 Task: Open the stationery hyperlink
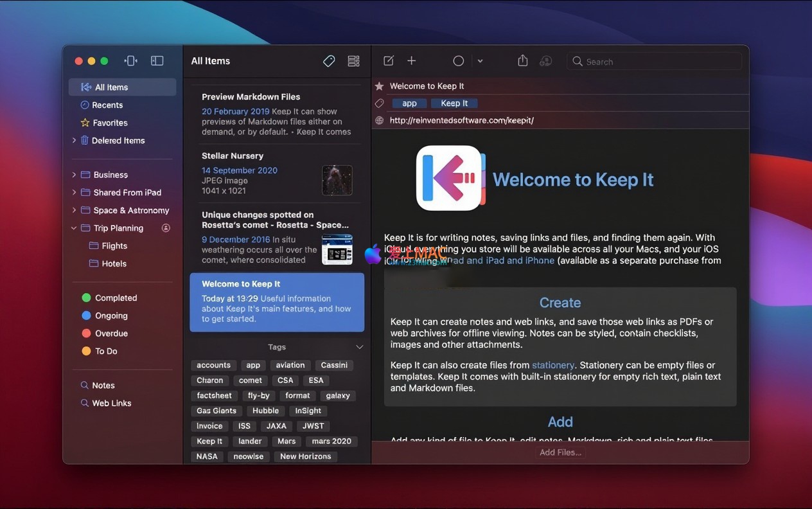[x=552, y=365]
